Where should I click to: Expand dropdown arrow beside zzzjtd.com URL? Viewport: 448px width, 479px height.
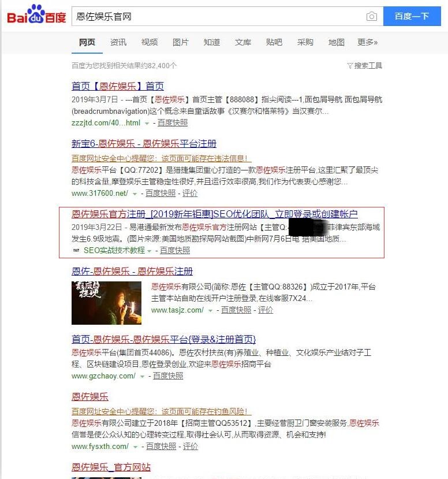147,124
